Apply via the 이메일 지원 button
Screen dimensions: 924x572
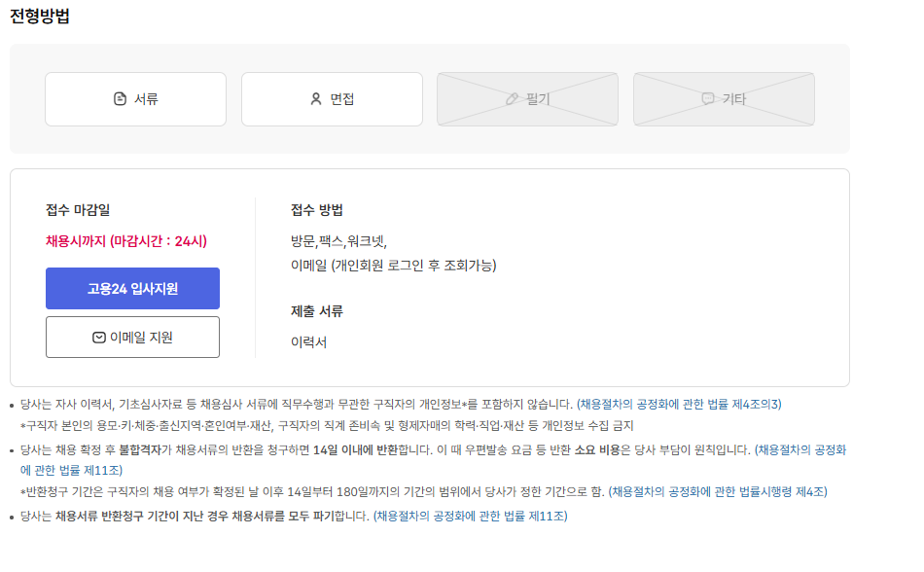pos(132,338)
